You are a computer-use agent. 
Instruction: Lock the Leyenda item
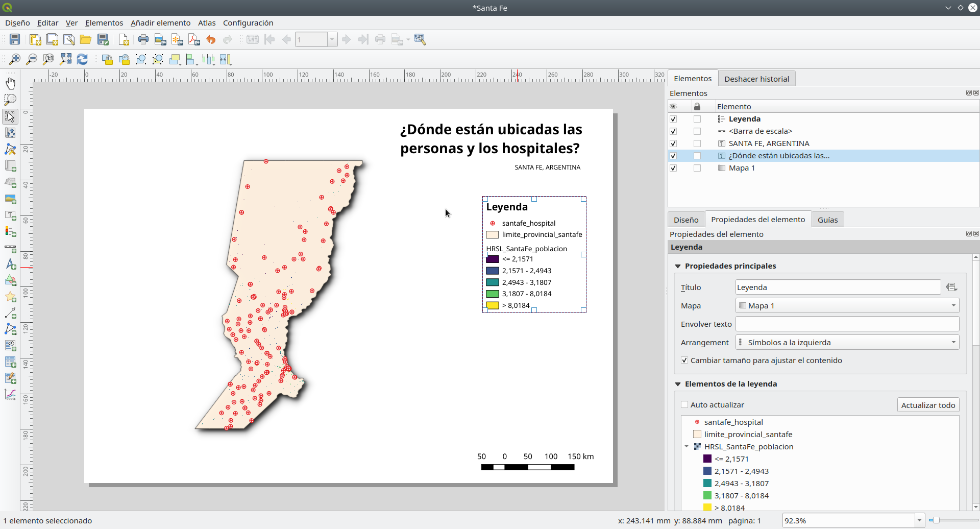click(x=697, y=119)
